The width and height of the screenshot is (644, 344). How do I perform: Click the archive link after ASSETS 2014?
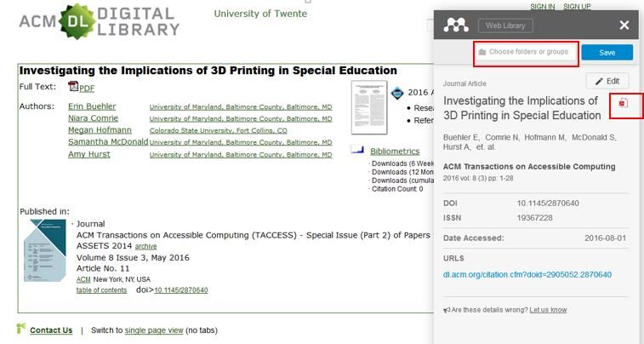coord(145,246)
